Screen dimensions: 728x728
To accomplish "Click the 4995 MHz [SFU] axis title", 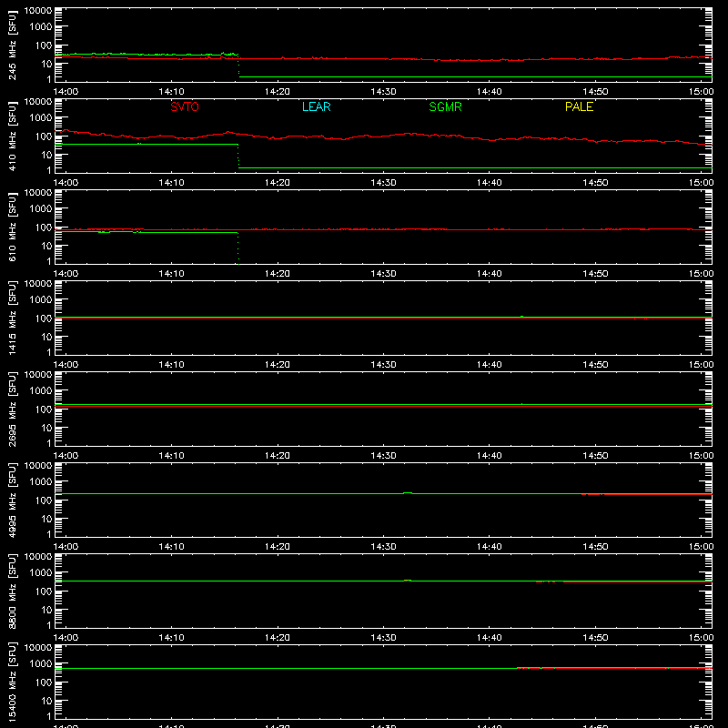I will 12,500.
